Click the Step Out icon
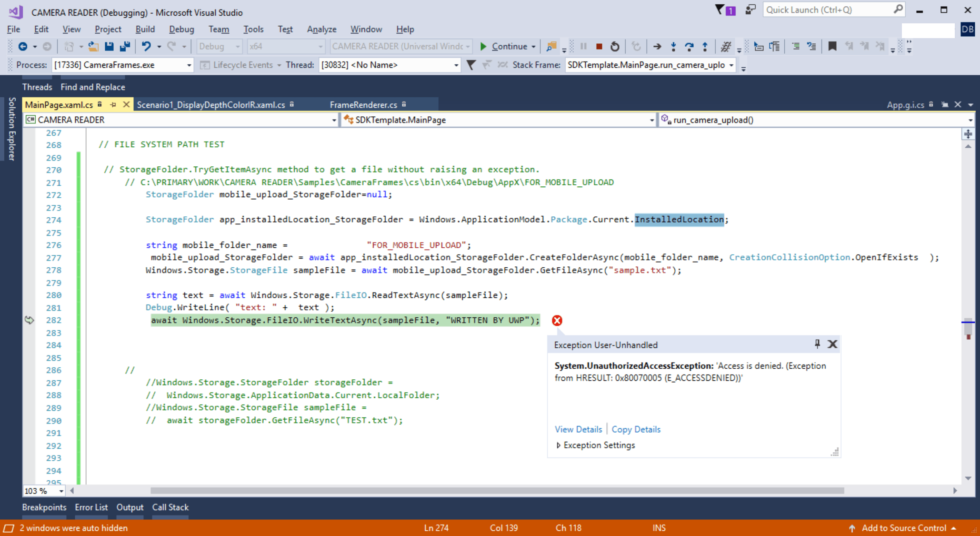The image size is (980, 536). tap(705, 46)
